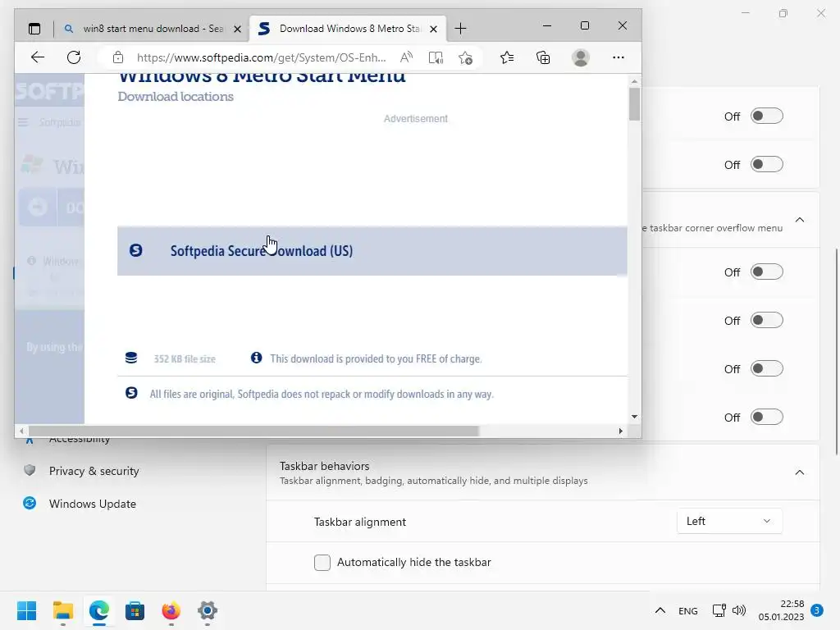Click scroll-right arrow on Edge page
Viewport: 840px width, 630px height.
click(620, 431)
